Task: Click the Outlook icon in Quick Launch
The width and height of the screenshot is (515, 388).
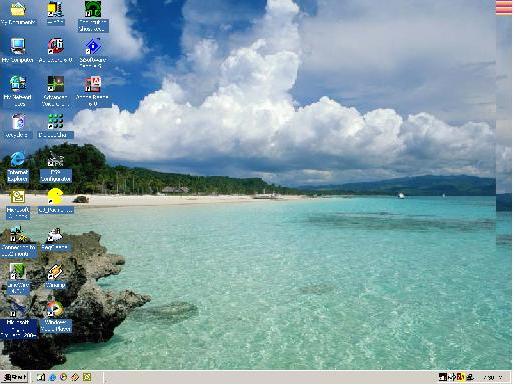Action: [87, 377]
